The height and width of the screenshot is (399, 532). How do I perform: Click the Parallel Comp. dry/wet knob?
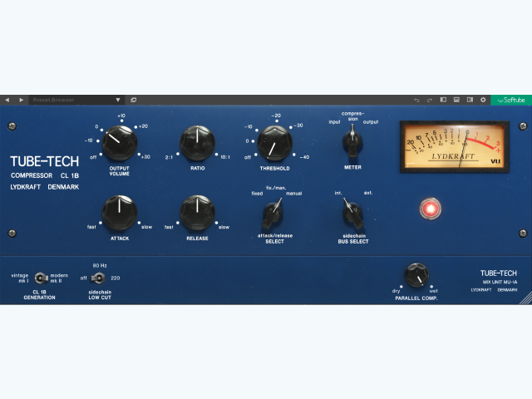(x=416, y=275)
